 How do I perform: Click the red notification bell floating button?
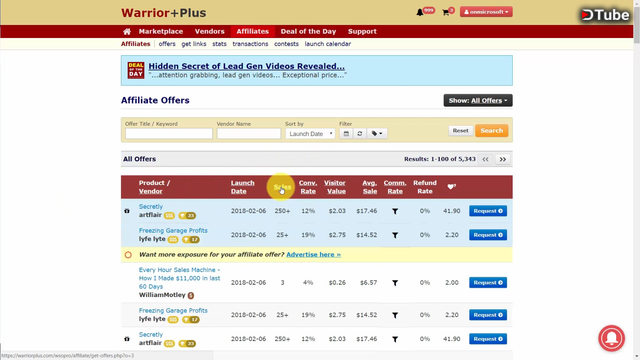point(611,338)
